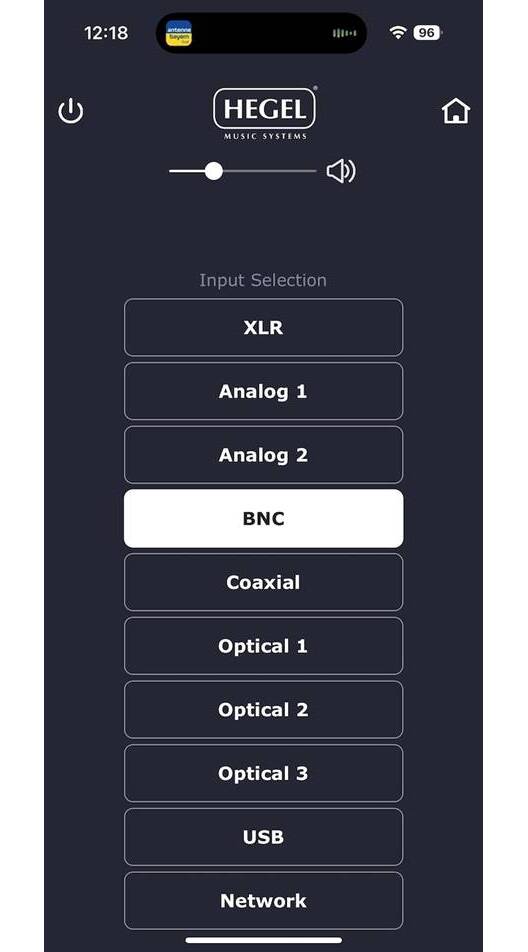Switch input to USB
Screen dimensions: 528x952
click(263, 837)
